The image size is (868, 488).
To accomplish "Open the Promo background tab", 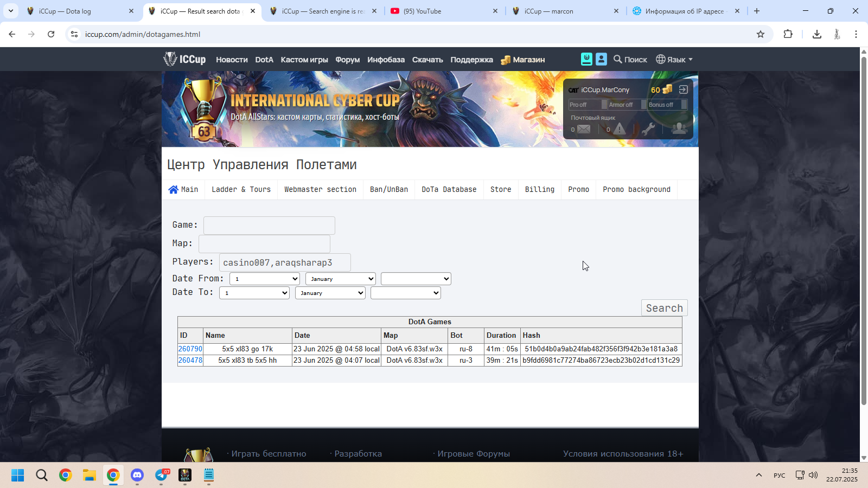I will click(x=636, y=189).
